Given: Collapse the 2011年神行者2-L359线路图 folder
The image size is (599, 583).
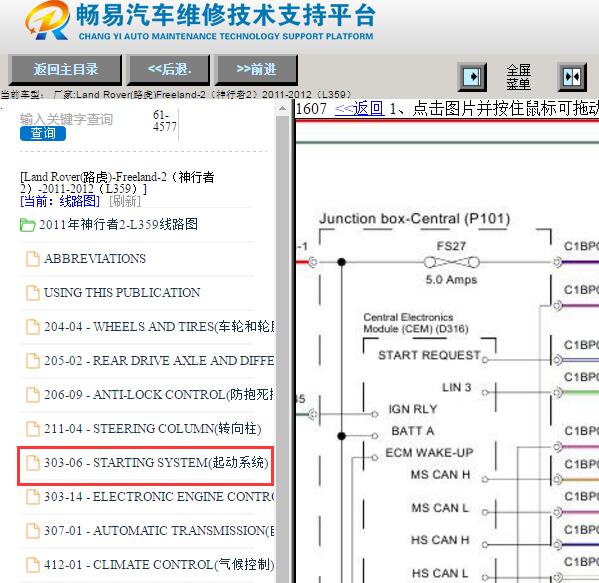Looking at the screenshot, I should pyautogui.click(x=118, y=225).
